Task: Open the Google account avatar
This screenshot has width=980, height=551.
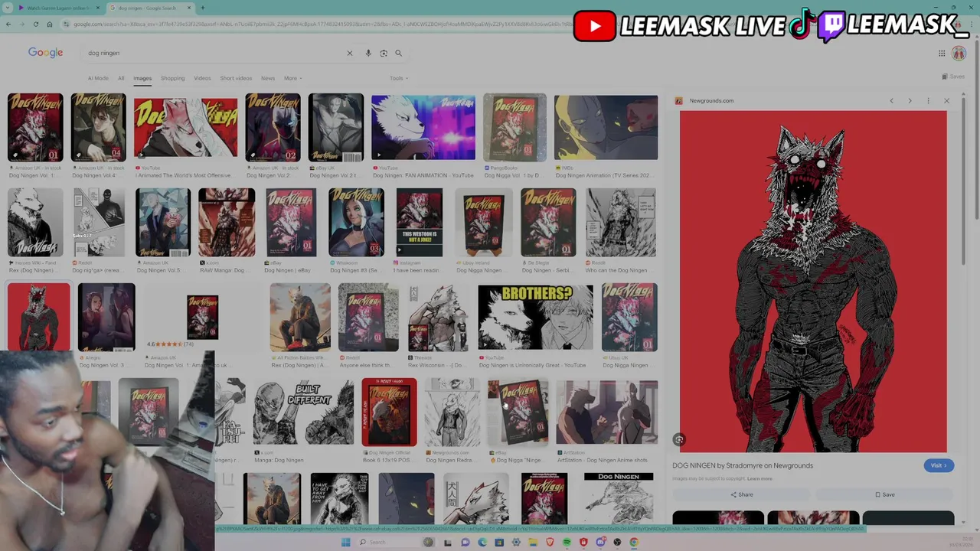Action: 959,53
